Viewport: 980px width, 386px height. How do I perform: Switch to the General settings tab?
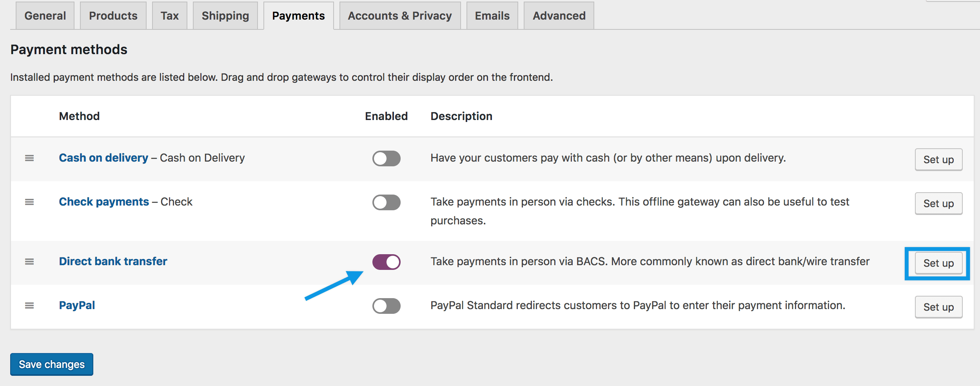point(44,16)
